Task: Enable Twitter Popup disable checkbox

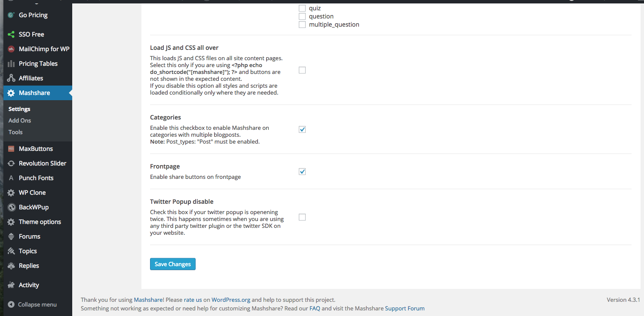Action: click(302, 217)
